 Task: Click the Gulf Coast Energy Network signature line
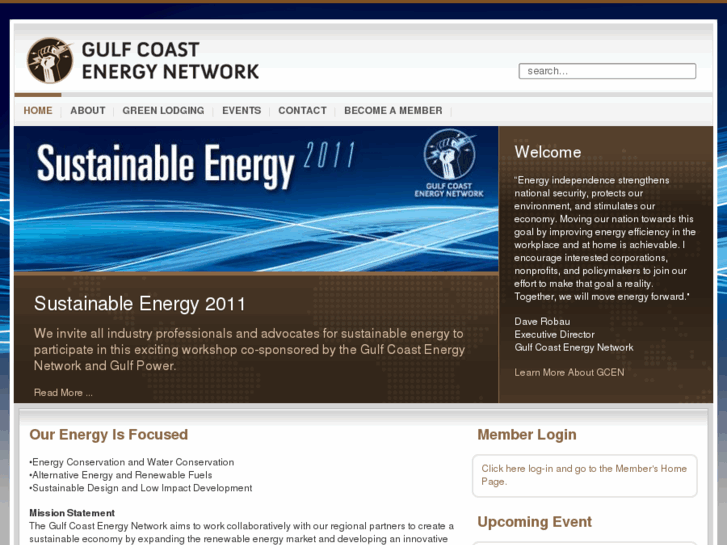pos(574,347)
